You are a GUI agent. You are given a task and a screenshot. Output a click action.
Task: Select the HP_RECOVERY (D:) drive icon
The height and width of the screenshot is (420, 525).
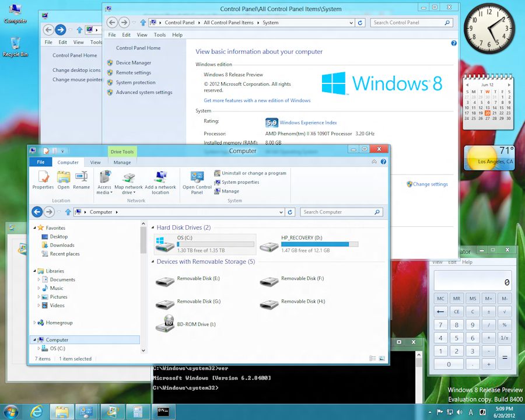coord(269,246)
